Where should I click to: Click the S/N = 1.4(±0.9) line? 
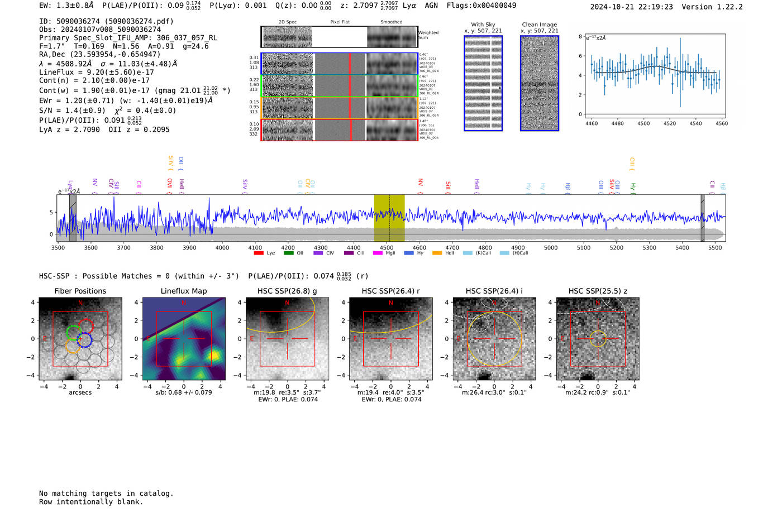click(72, 111)
